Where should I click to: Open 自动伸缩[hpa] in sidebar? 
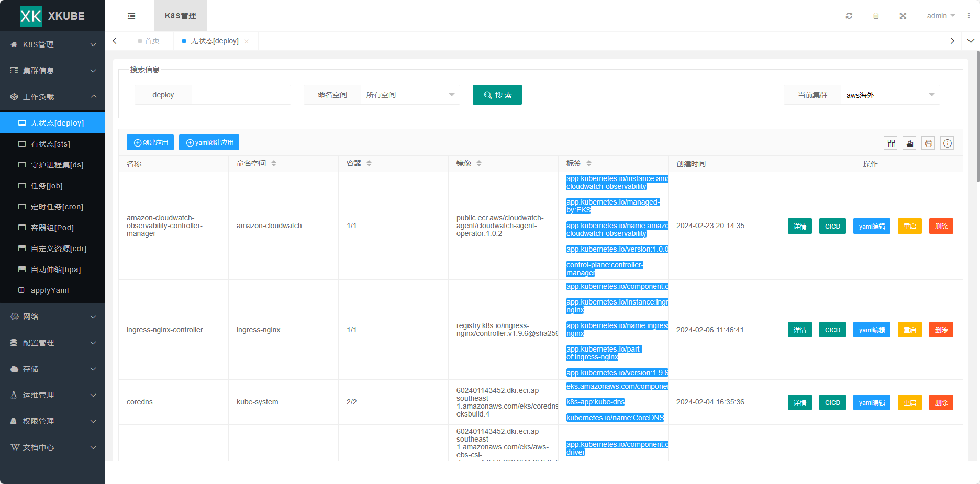pyautogui.click(x=52, y=269)
